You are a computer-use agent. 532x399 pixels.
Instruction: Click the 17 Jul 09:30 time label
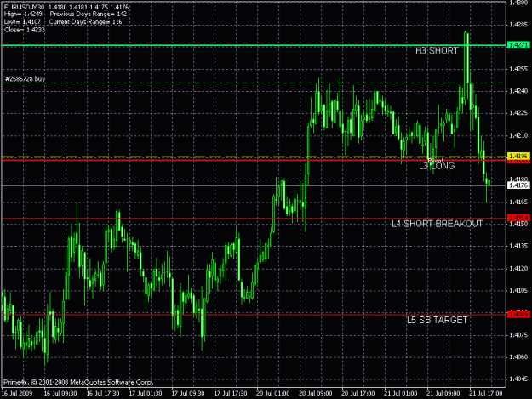pyautogui.click(x=188, y=394)
